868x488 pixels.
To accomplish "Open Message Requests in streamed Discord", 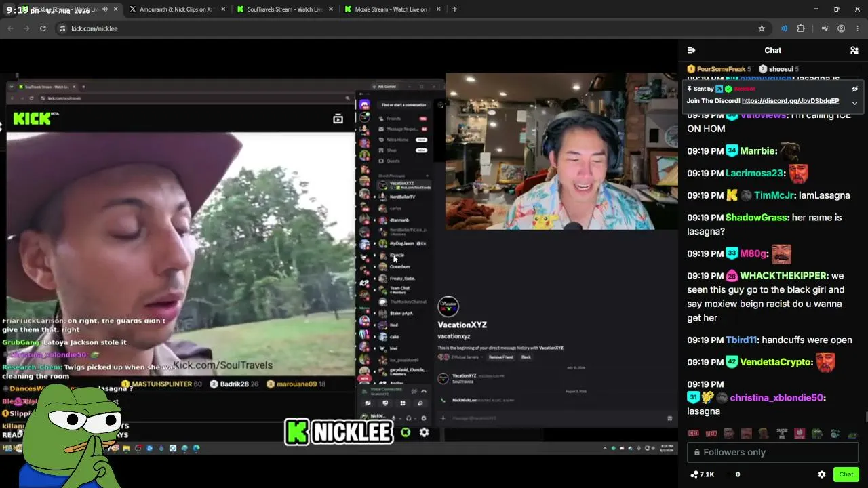I will (403, 129).
